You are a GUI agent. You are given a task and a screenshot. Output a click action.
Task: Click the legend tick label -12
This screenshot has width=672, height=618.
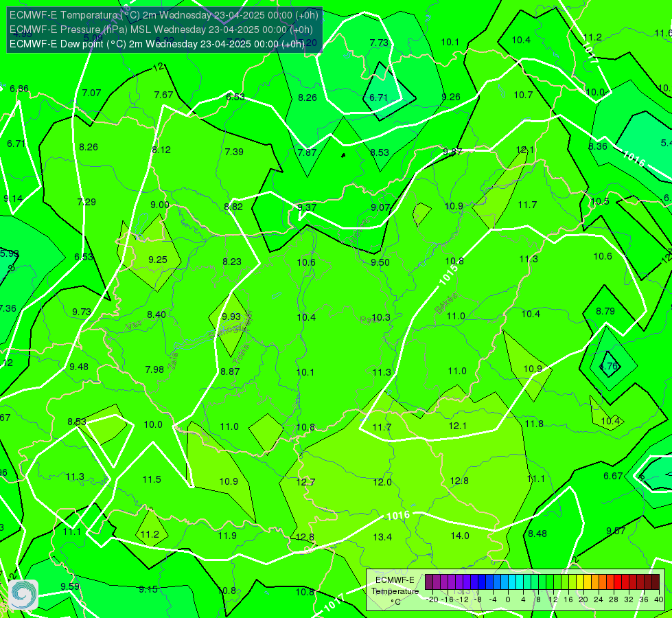pos(463,599)
